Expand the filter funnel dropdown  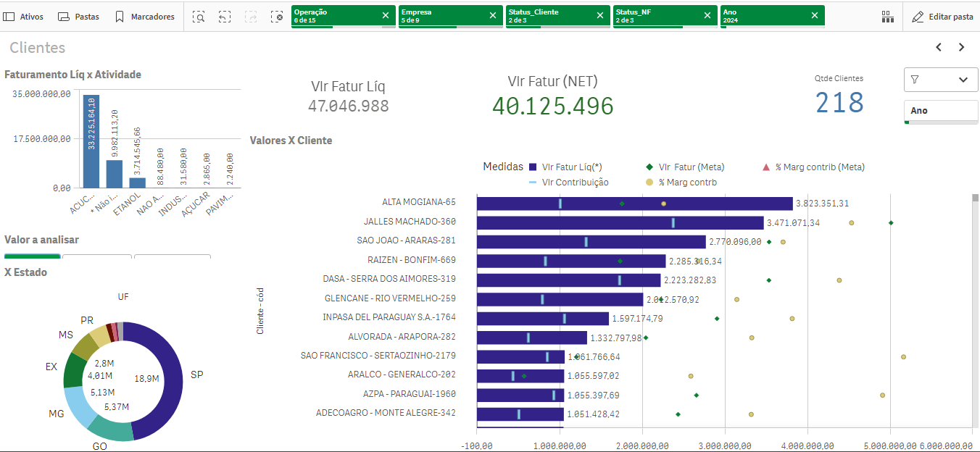(x=940, y=80)
